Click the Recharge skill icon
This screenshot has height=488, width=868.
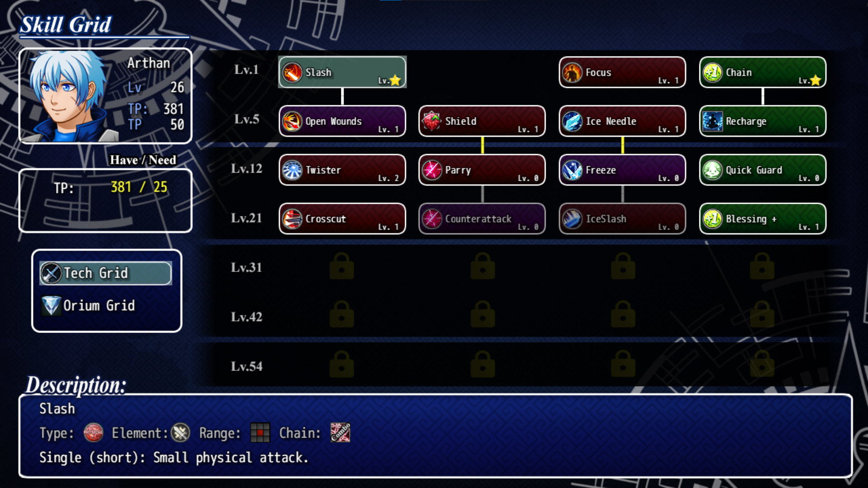coord(712,121)
